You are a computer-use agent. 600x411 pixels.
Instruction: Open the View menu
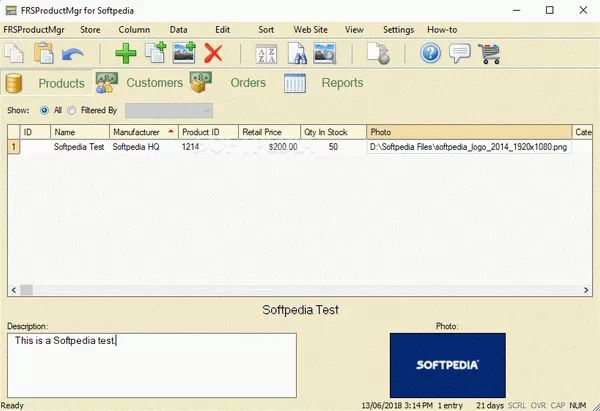(354, 30)
